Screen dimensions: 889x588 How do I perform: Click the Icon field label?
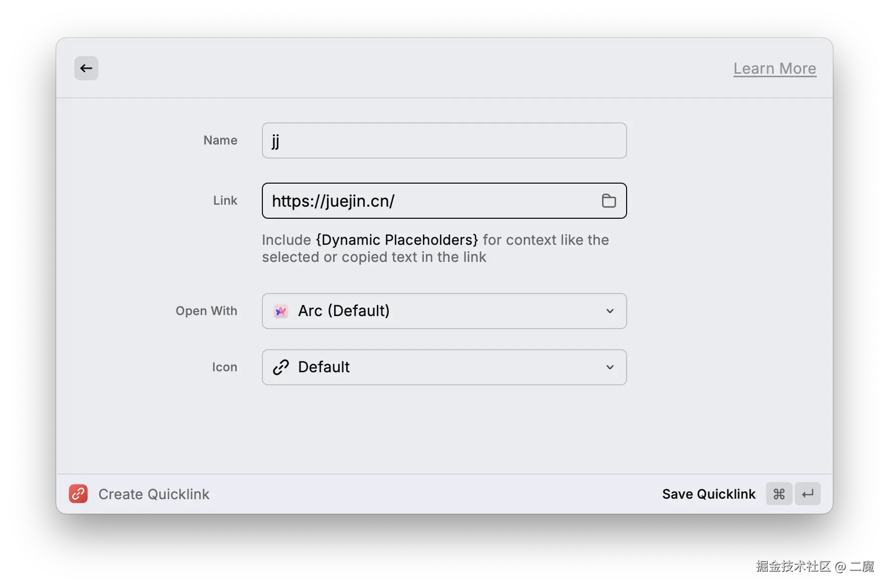click(225, 367)
